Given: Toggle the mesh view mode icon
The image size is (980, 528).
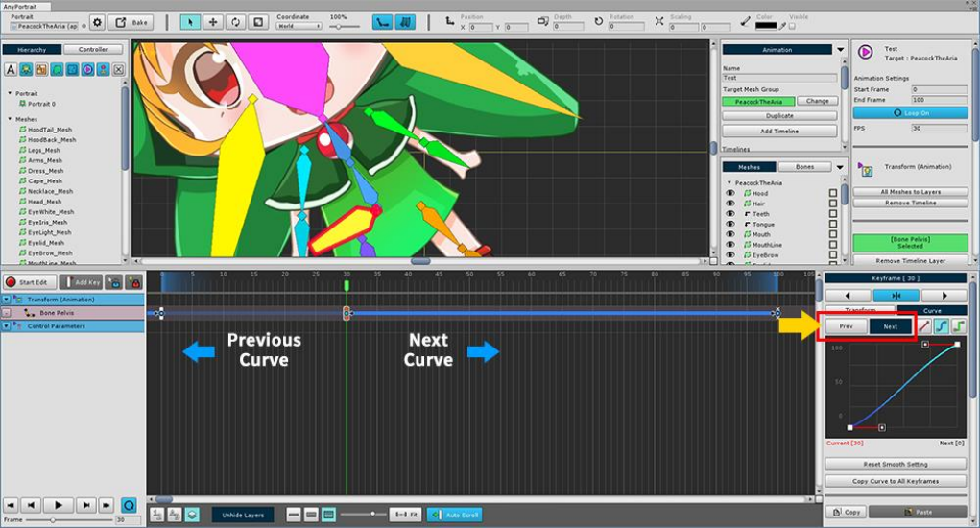Looking at the screenshot, I should [405, 22].
